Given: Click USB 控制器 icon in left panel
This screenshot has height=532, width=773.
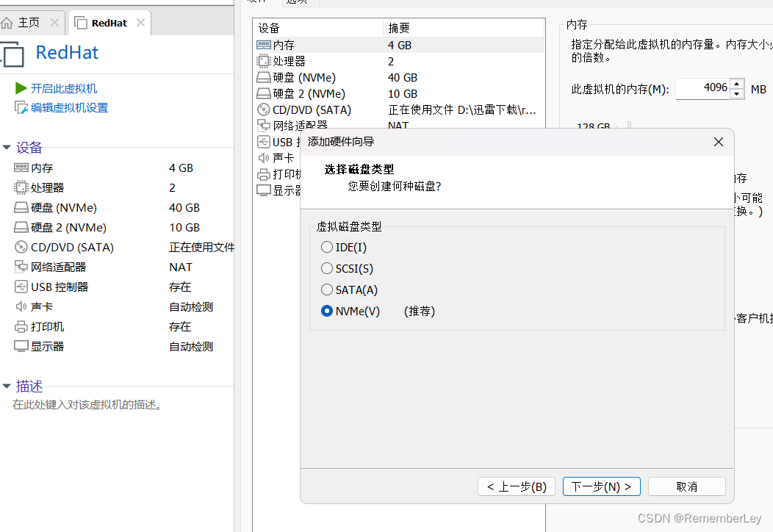Looking at the screenshot, I should point(21,287).
